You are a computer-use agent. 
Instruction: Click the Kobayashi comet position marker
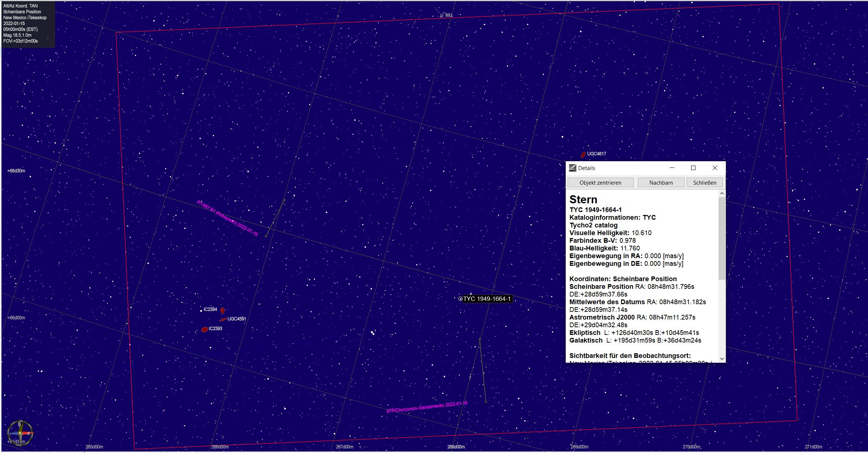(266, 236)
